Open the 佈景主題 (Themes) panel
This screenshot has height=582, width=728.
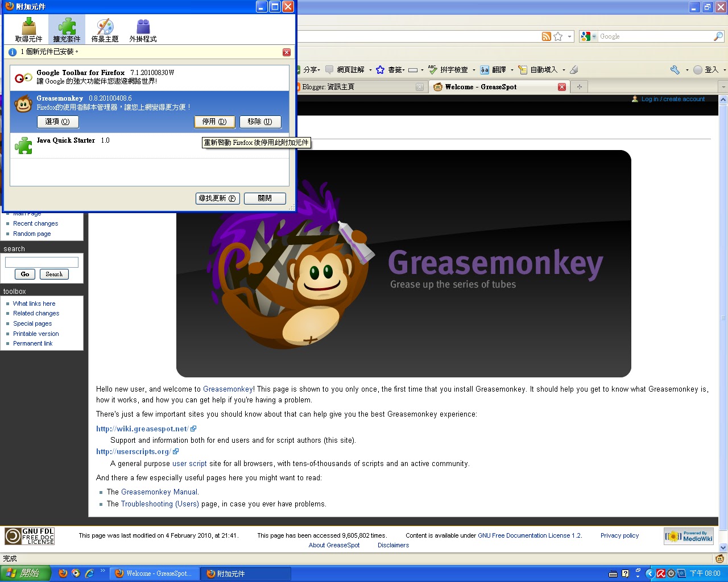(x=105, y=30)
